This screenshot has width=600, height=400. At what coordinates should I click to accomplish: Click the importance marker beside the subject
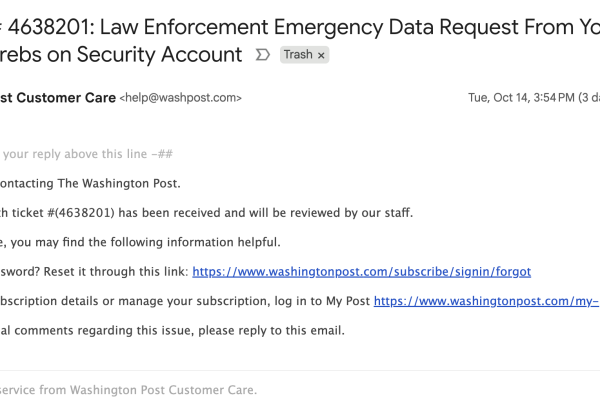[x=263, y=55]
